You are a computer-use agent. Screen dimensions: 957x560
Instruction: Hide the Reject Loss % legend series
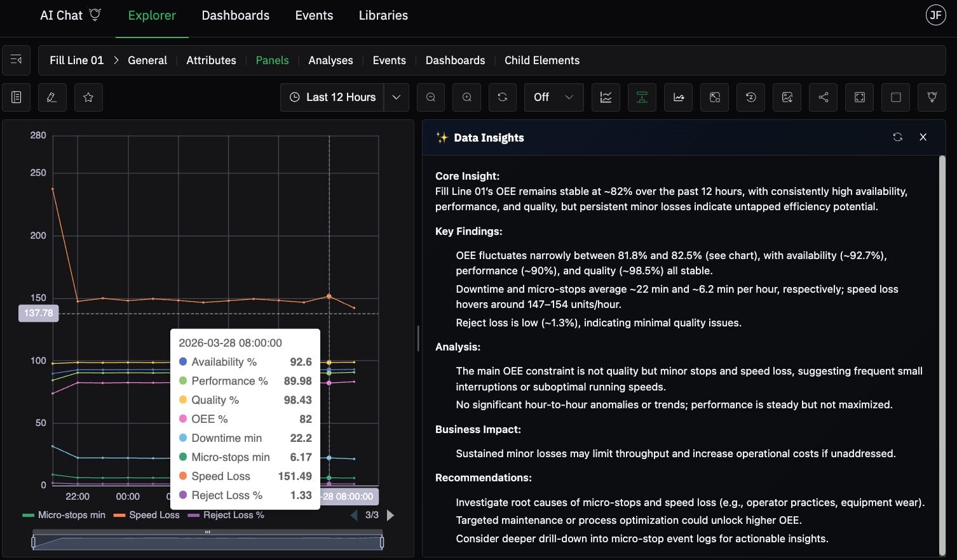[x=226, y=515]
